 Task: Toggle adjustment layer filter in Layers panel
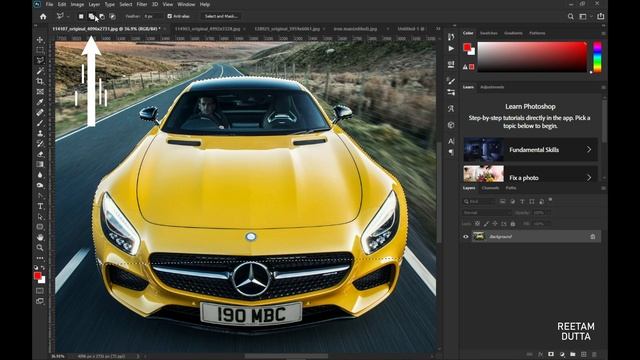[x=512, y=201]
